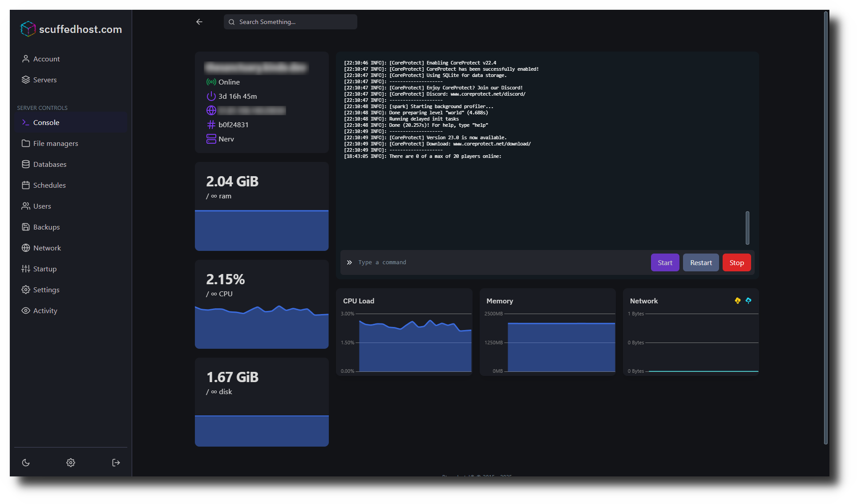This screenshot has width=857, height=504.
Task: Log out using the exit icon
Action: (116, 463)
